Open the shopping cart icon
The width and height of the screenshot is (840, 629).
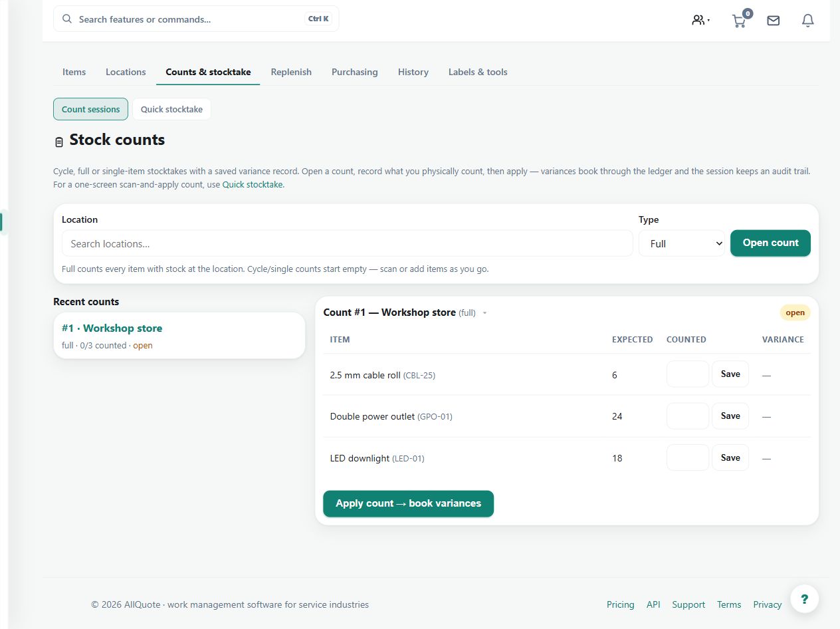[x=740, y=19]
